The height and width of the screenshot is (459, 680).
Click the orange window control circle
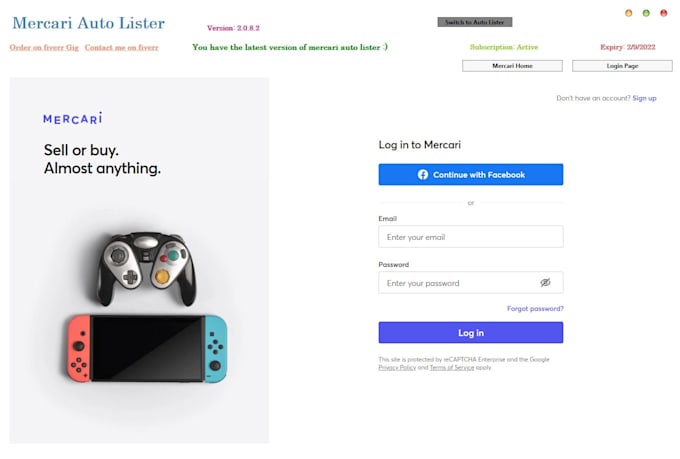[x=628, y=13]
